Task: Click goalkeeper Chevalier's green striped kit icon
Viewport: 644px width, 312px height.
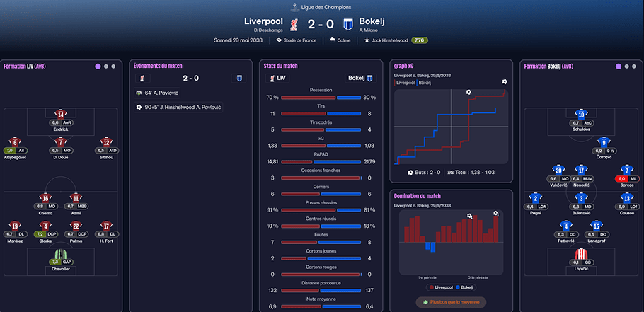Action: [x=61, y=253]
